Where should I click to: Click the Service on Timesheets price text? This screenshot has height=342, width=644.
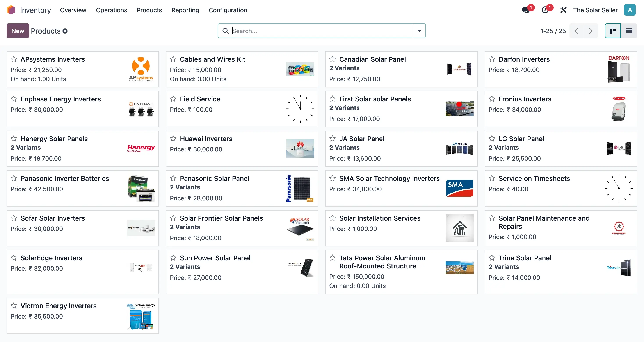point(508,189)
